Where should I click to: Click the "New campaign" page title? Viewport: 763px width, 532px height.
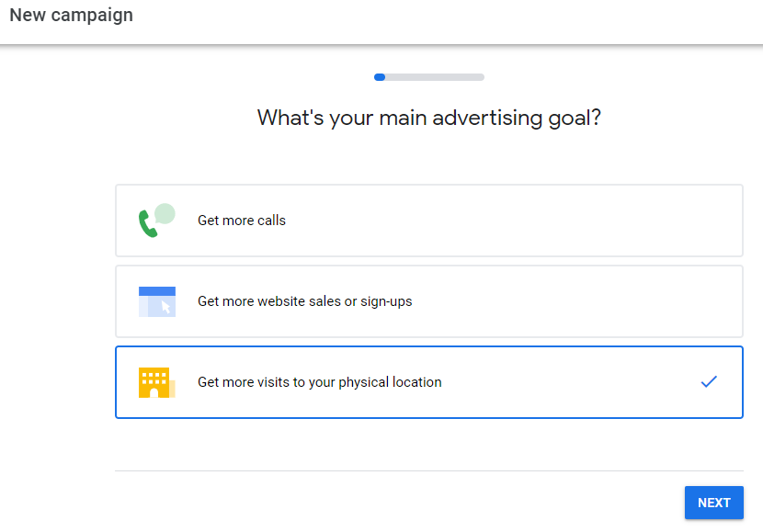pyautogui.click(x=71, y=15)
